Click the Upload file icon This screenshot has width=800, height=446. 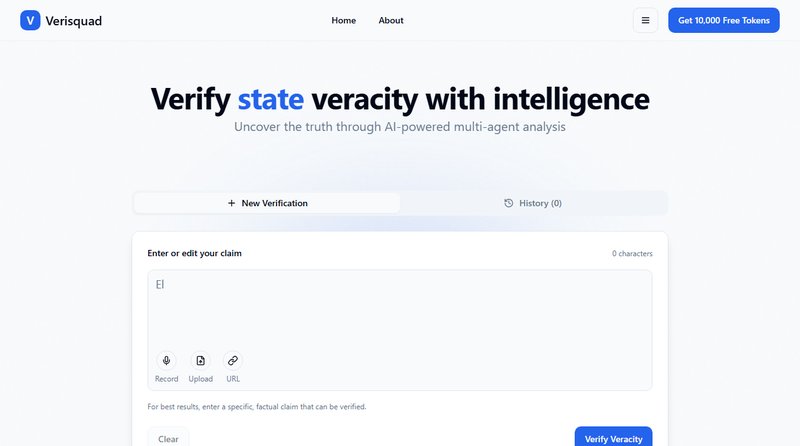click(200, 360)
